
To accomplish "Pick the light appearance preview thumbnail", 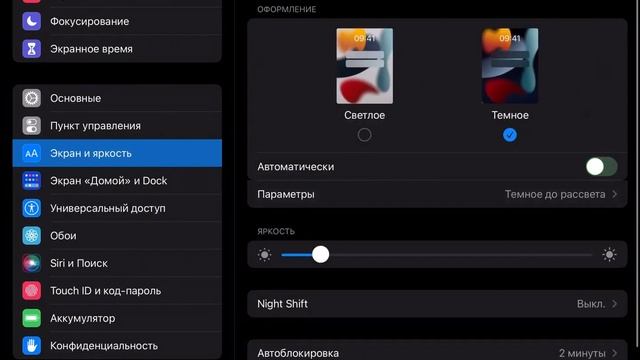I will (x=364, y=66).
